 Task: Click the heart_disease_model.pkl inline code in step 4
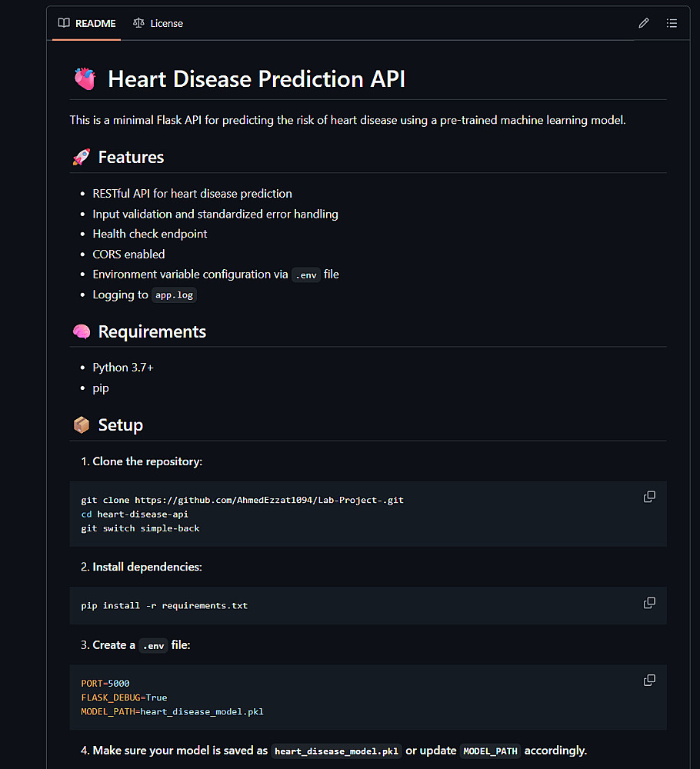click(337, 751)
